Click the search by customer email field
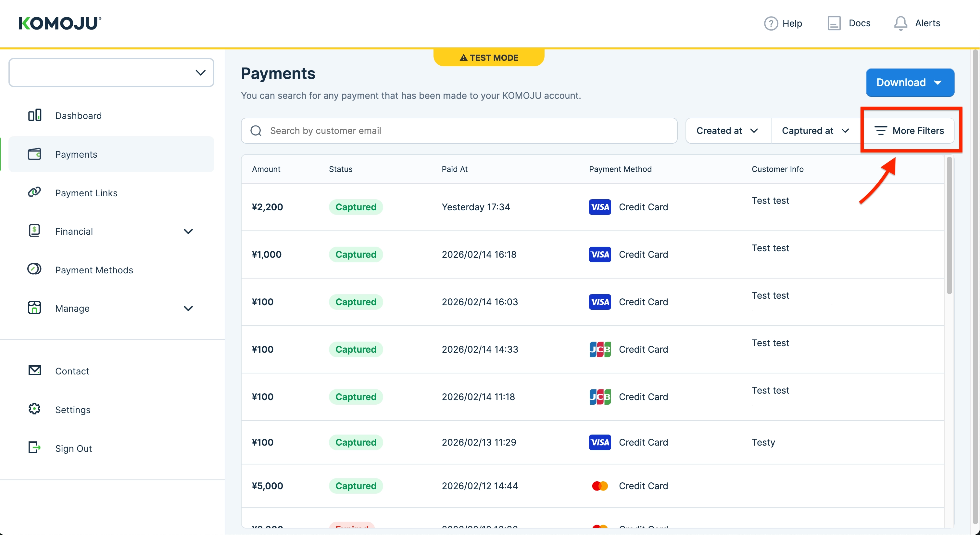Image resolution: width=980 pixels, height=535 pixels. coord(459,131)
